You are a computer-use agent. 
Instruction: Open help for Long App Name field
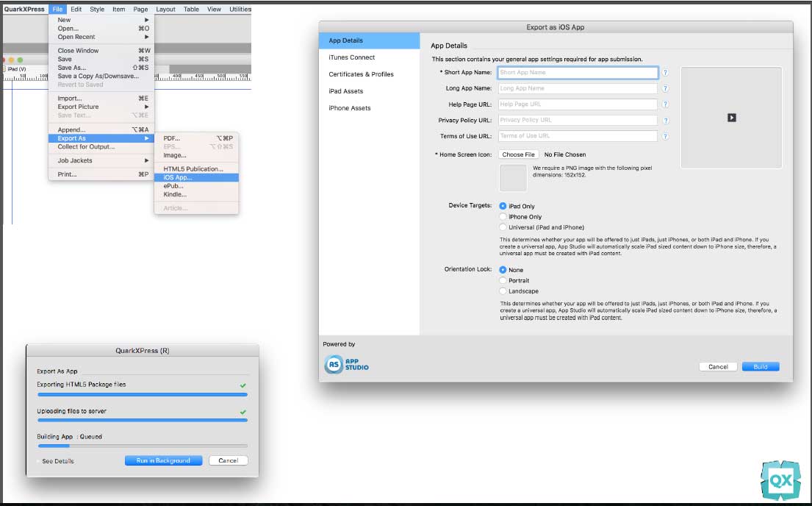tap(666, 89)
